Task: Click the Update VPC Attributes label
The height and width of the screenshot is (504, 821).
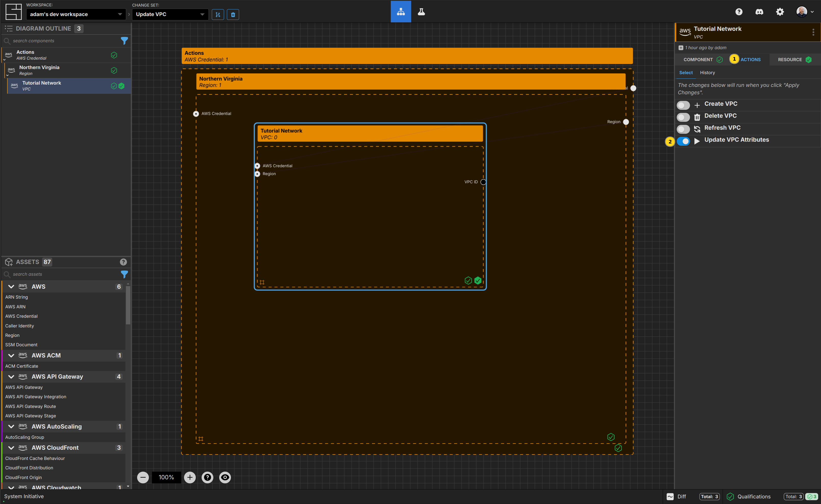Action: (x=737, y=140)
